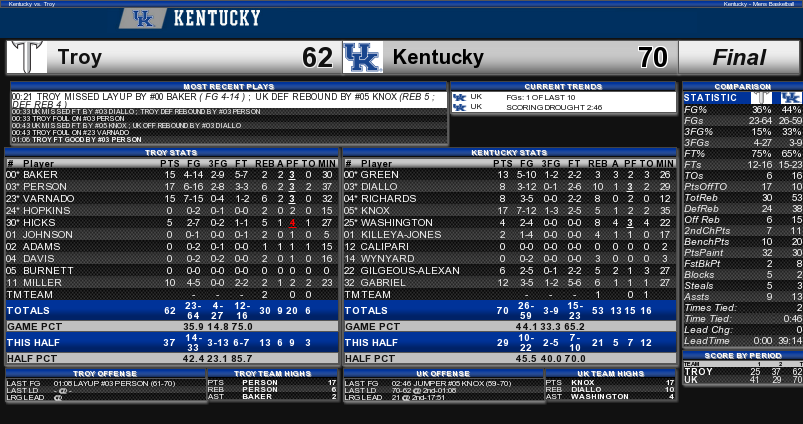Click UK logo in Comparison column header
This screenshot has height=424, width=803.
(791, 97)
